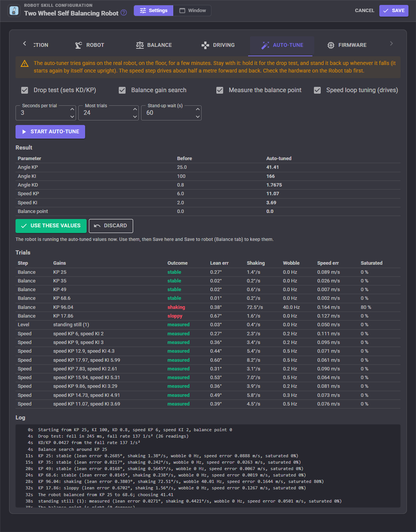Increase Stand-up wait with up arrow

tap(198, 109)
